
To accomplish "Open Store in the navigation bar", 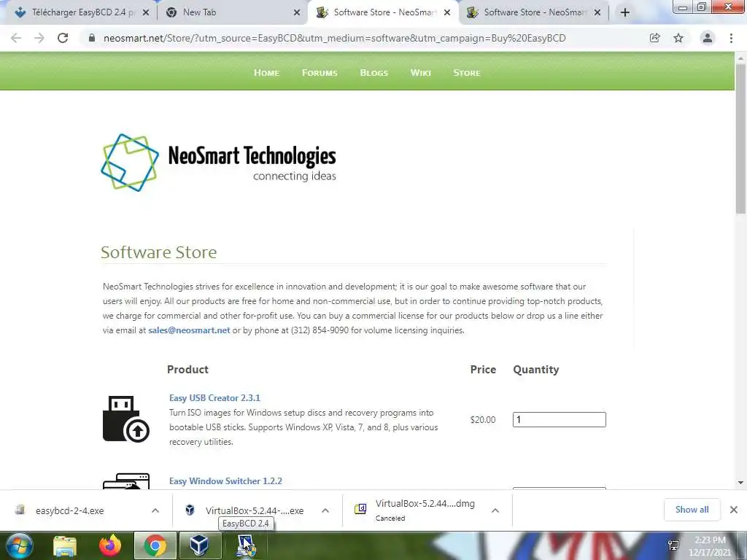I will click(x=467, y=73).
